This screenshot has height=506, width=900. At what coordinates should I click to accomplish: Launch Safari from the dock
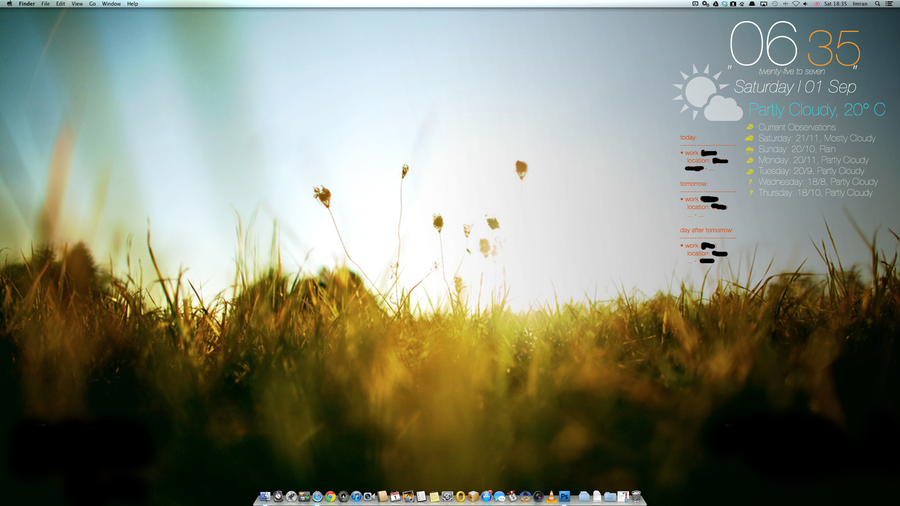pos(317,496)
